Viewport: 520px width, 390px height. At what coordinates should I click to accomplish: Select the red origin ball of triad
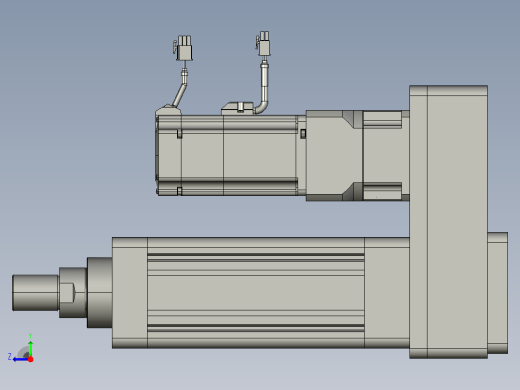tap(31, 359)
